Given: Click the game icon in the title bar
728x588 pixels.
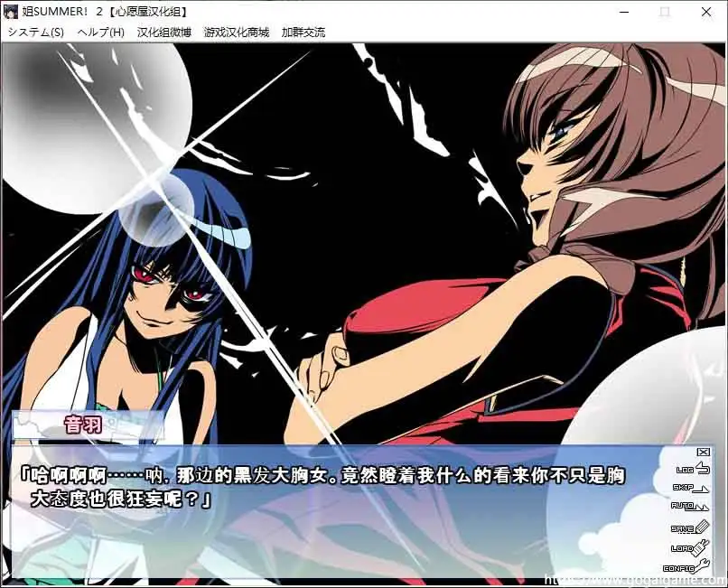Looking at the screenshot, I should pos(10,12).
